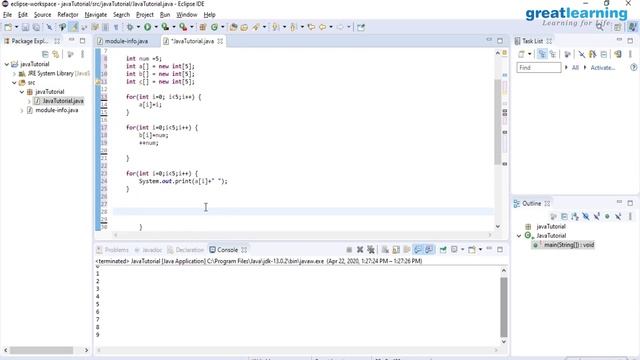Click the Open Task toolbar icon
640x360 pixels.
pos(244,27)
